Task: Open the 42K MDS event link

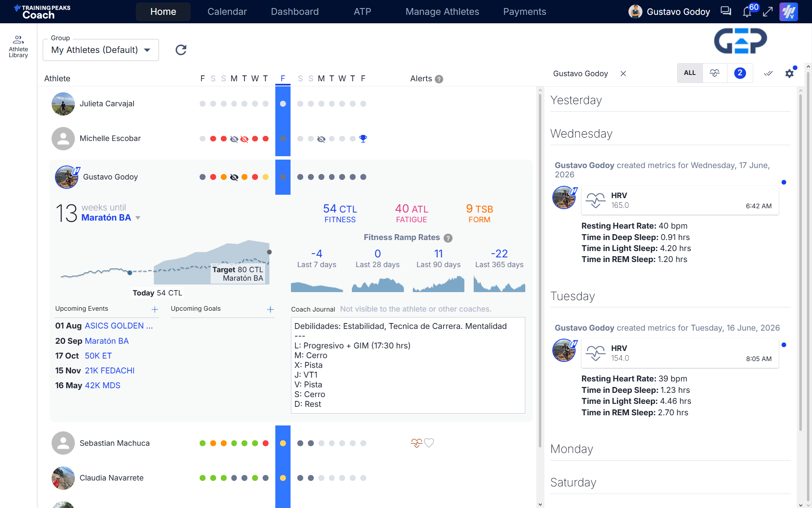Action: pos(103,386)
